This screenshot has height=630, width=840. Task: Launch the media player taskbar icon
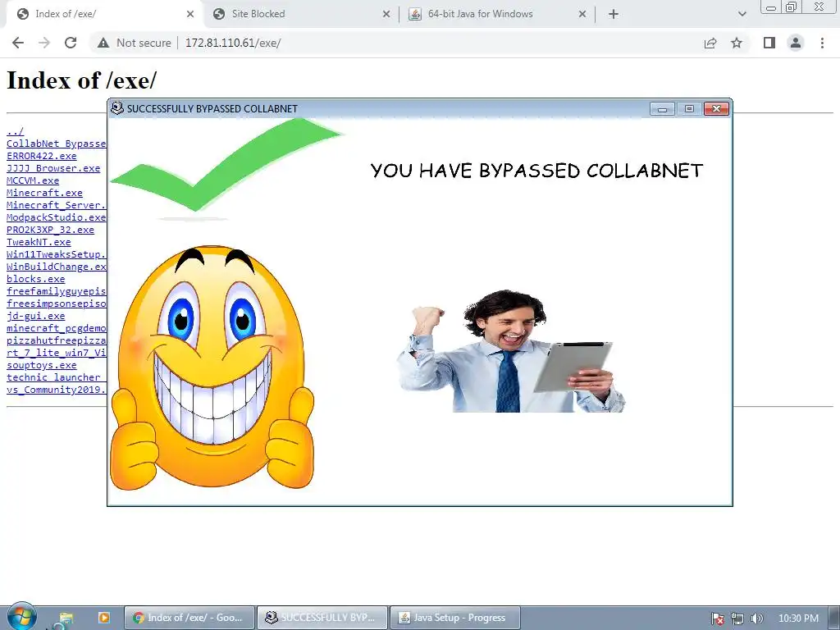coord(104,618)
